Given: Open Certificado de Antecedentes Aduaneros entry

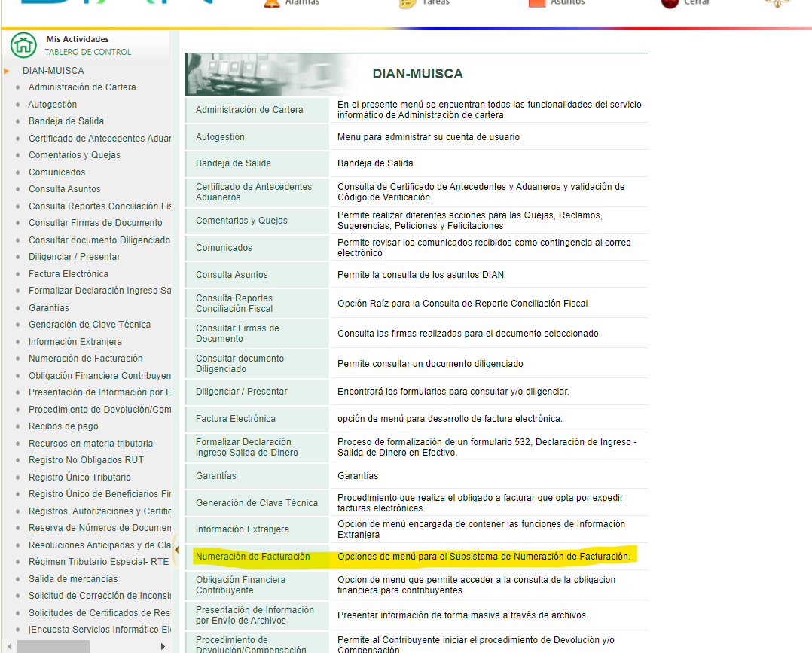Looking at the screenshot, I should click(254, 191).
